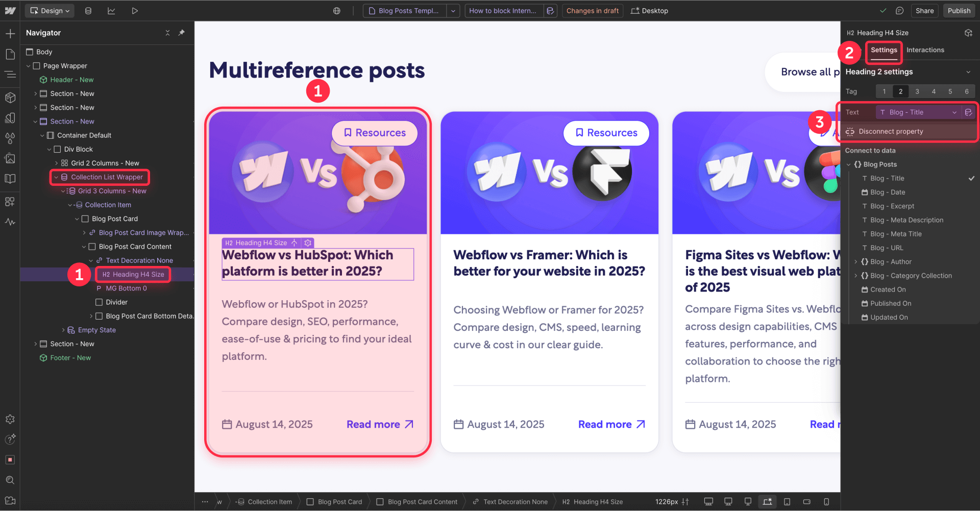The width and height of the screenshot is (980, 511).
Task: Open the CMS database icon in top bar
Action: click(x=88, y=11)
